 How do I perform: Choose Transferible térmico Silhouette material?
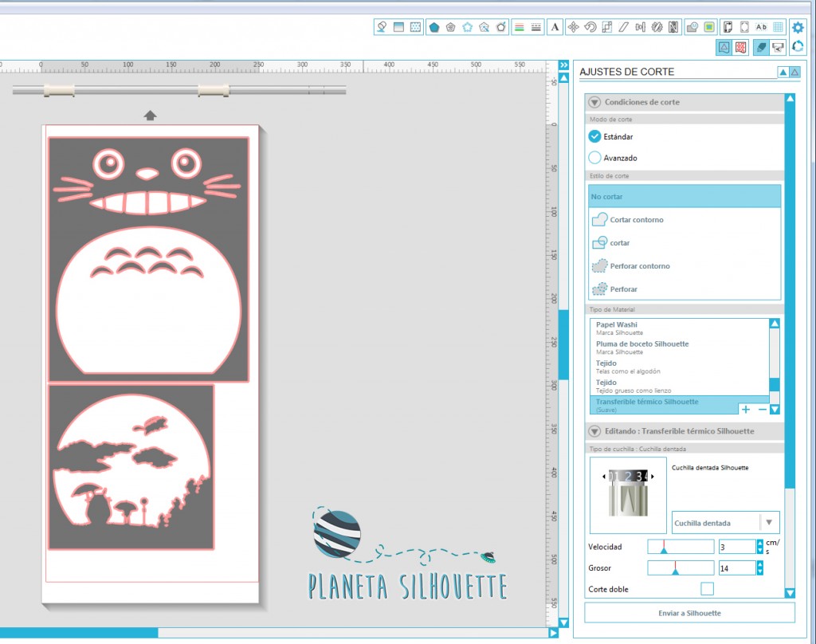click(679, 405)
